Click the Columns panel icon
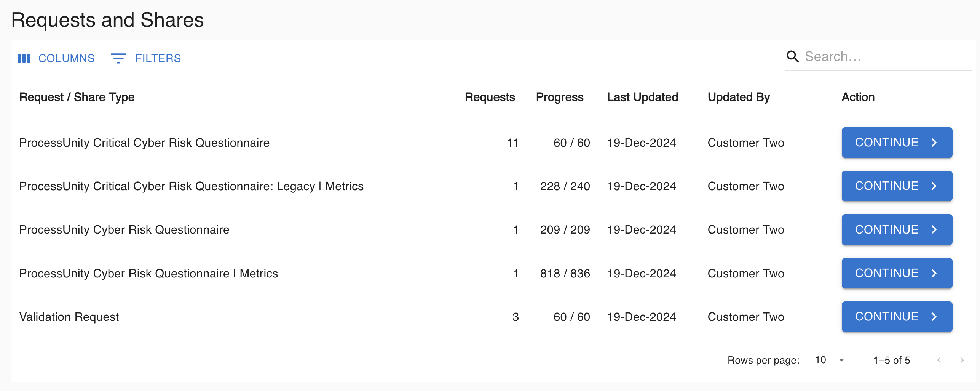This screenshot has height=391, width=980. pos(24,58)
